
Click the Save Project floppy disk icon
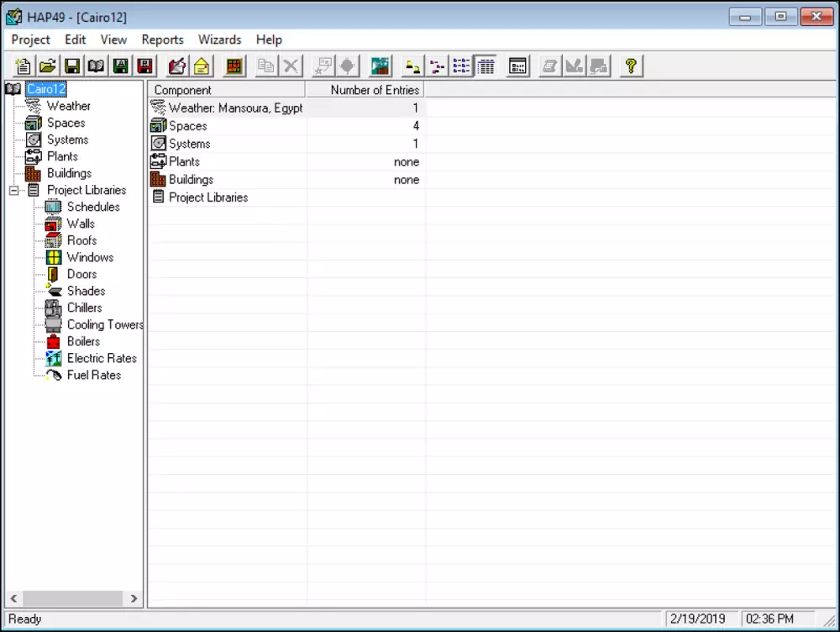click(71, 66)
